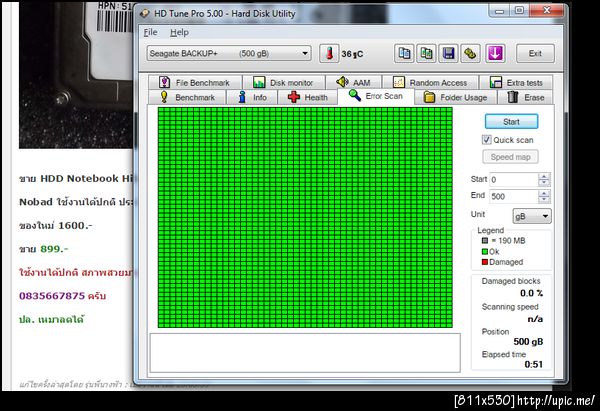
Task: Click the green error scan block map
Action: 305,217
